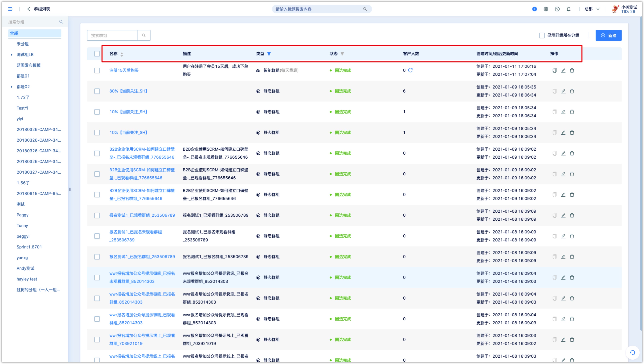Check the 80%【当前关注_SH】 row checkbox
The image size is (644, 364).
[97, 91]
